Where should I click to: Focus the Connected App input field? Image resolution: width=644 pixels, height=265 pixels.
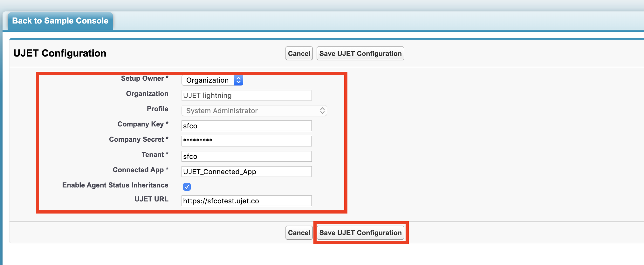click(246, 172)
